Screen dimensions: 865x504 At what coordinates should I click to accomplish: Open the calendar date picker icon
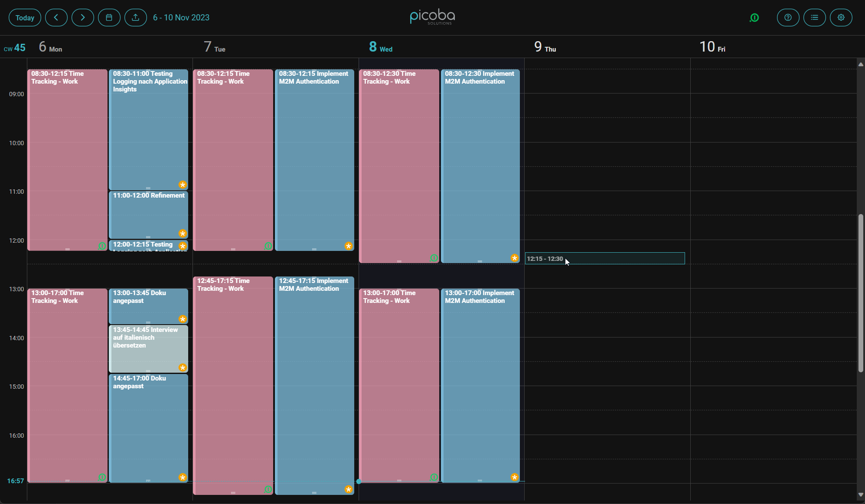(x=109, y=17)
